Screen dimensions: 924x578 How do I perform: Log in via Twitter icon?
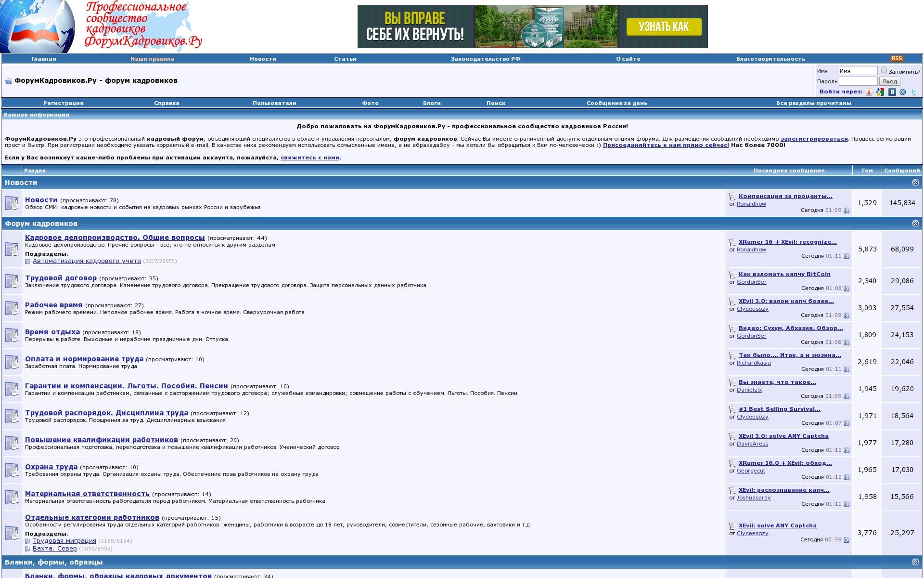tap(914, 92)
